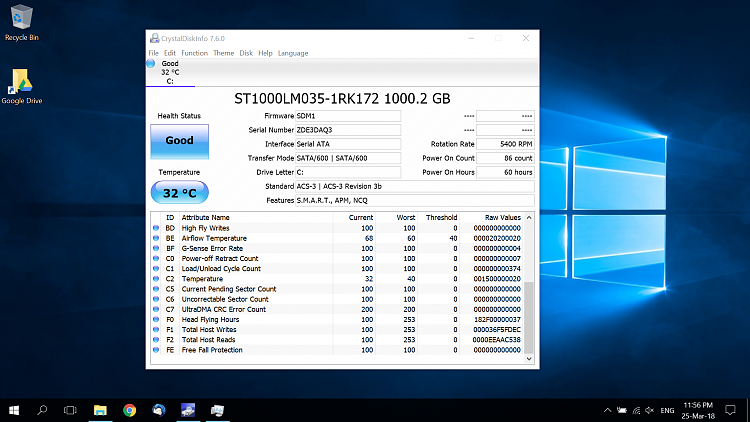This screenshot has width=750, height=422.
Task: Click the Standard field ACS-3 Revision 3b
Action: coord(414,186)
